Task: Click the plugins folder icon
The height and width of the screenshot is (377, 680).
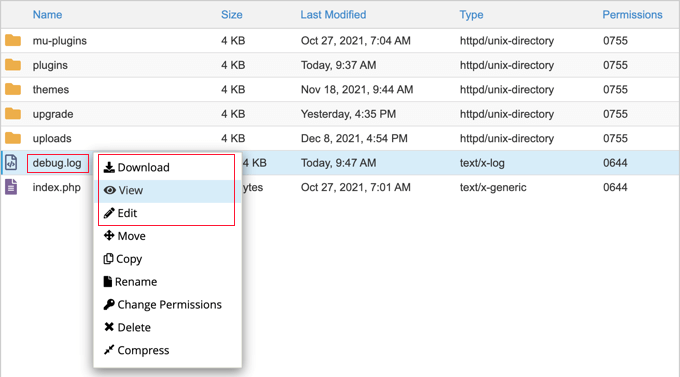Action: coord(13,65)
